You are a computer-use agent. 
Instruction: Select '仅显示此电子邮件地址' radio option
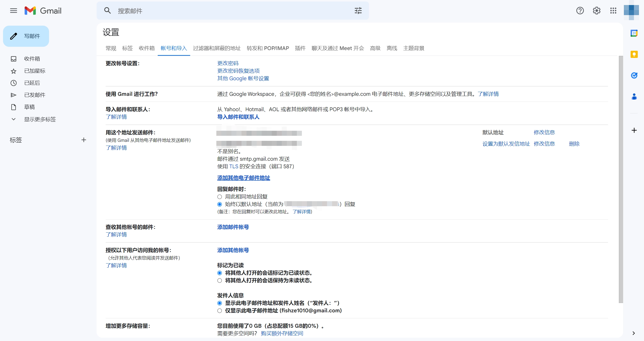[220, 311]
